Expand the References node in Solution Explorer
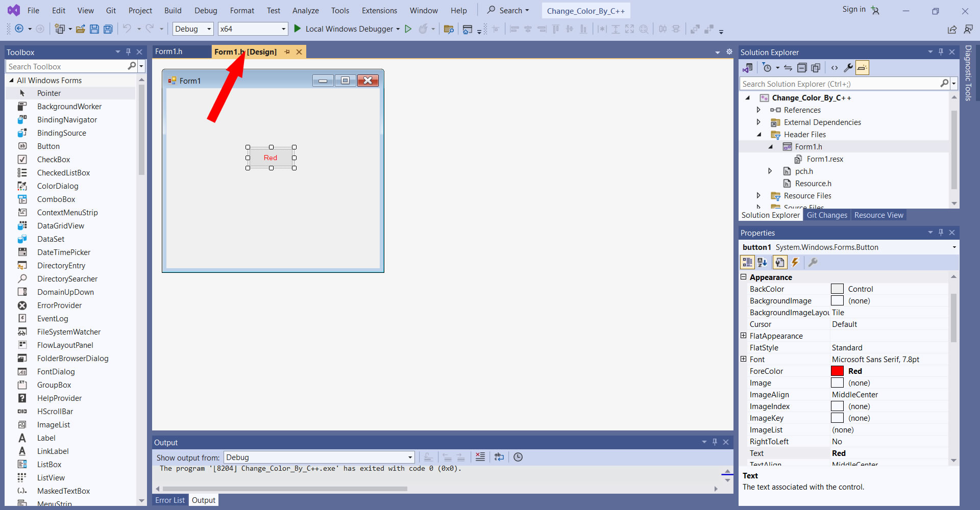Image resolution: width=980 pixels, height=510 pixels. tap(758, 110)
